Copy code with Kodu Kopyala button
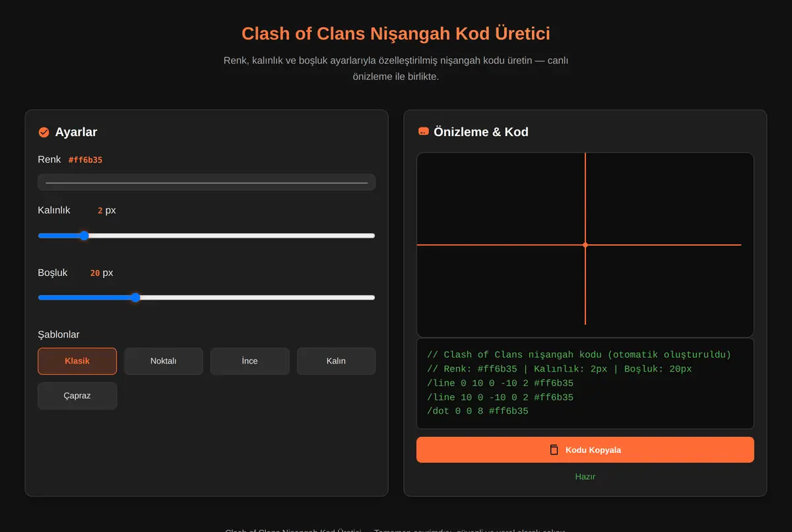The height and width of the screenshot is (532, 792). 585,449
